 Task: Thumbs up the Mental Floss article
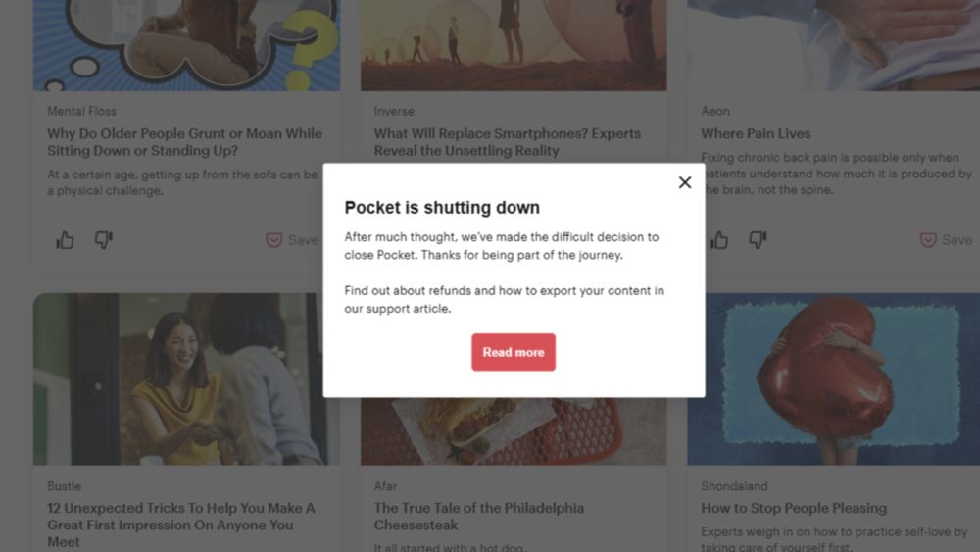[65, 240]
